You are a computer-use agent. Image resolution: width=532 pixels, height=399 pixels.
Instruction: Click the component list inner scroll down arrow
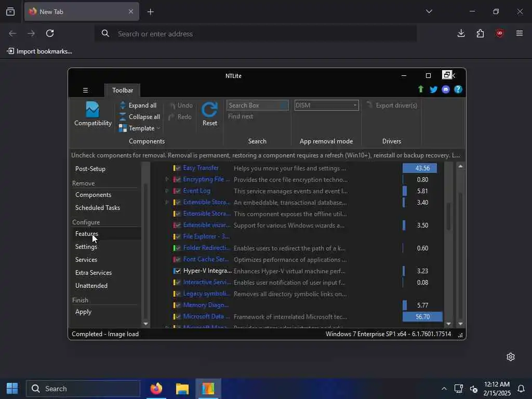448,324
